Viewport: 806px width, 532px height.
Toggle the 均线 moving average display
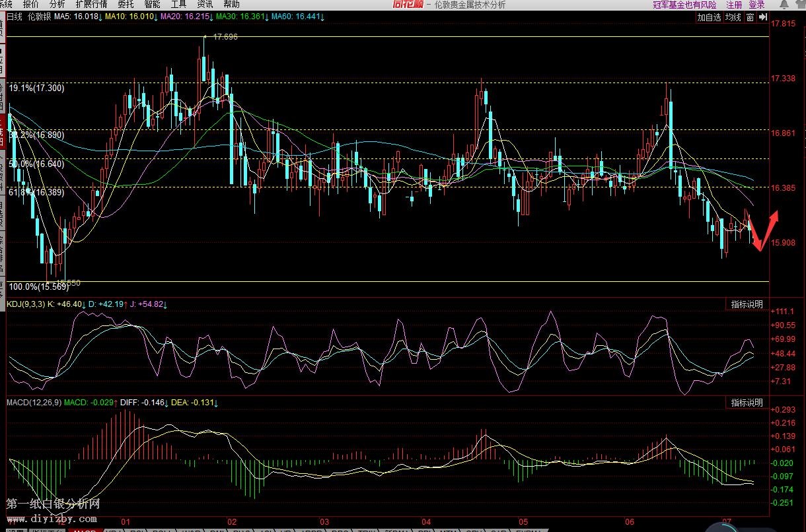[733, 17]
